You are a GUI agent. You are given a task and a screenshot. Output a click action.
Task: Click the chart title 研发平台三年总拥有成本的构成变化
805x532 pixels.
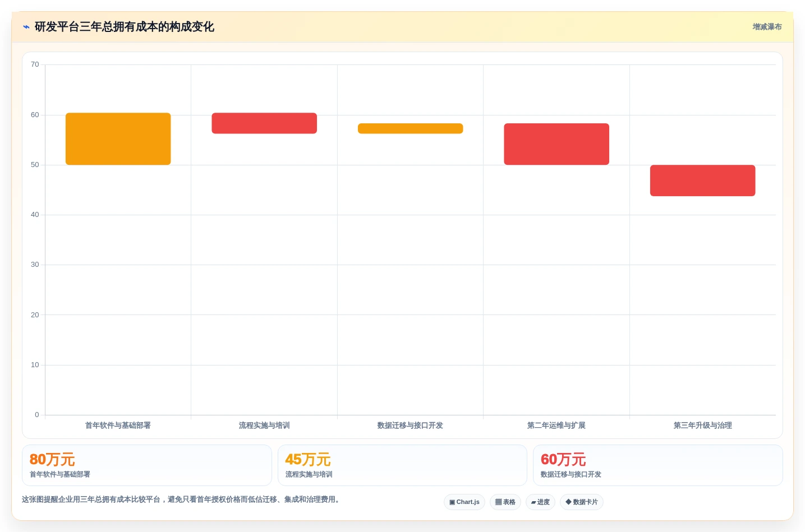[x=124, y=27]
